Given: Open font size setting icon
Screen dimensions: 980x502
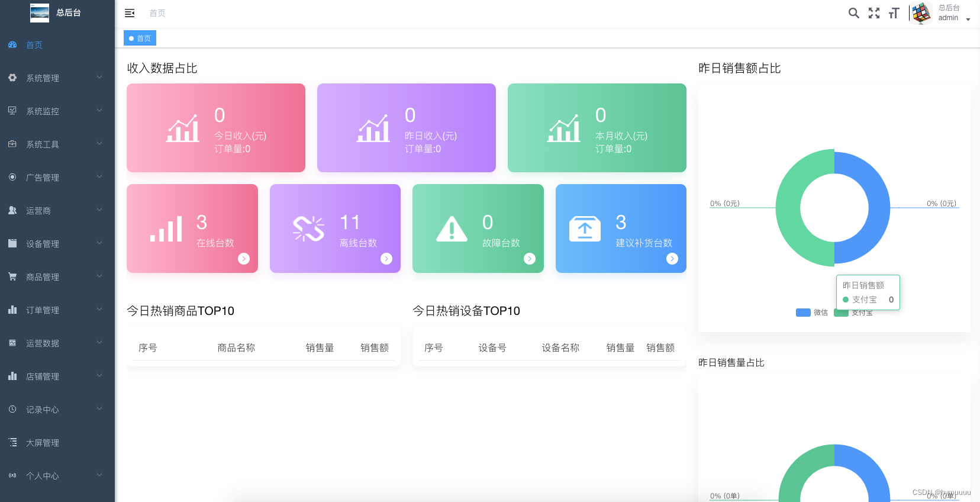Looking at the screenshot, I should (x=894, y=13).
